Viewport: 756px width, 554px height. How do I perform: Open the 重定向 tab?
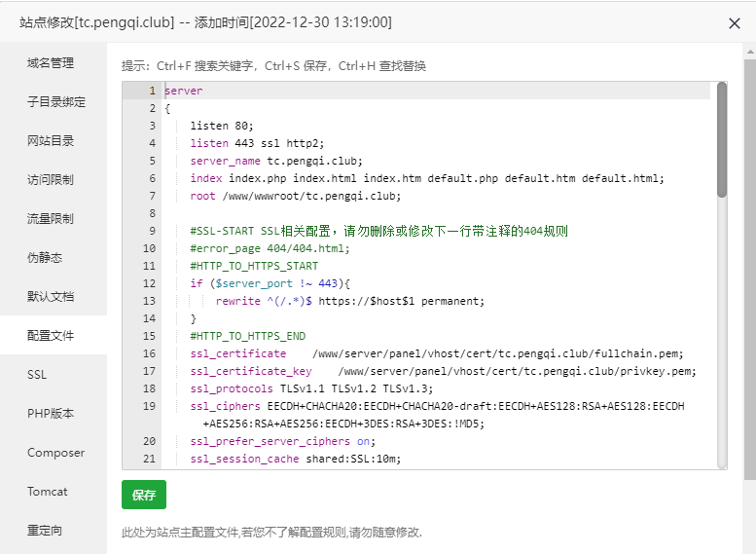click(45, 530)
